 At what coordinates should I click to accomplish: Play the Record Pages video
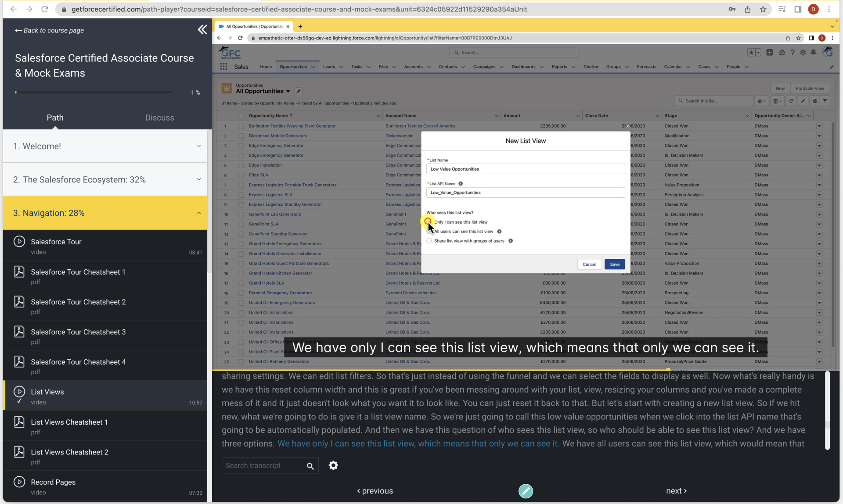(105, 486)
